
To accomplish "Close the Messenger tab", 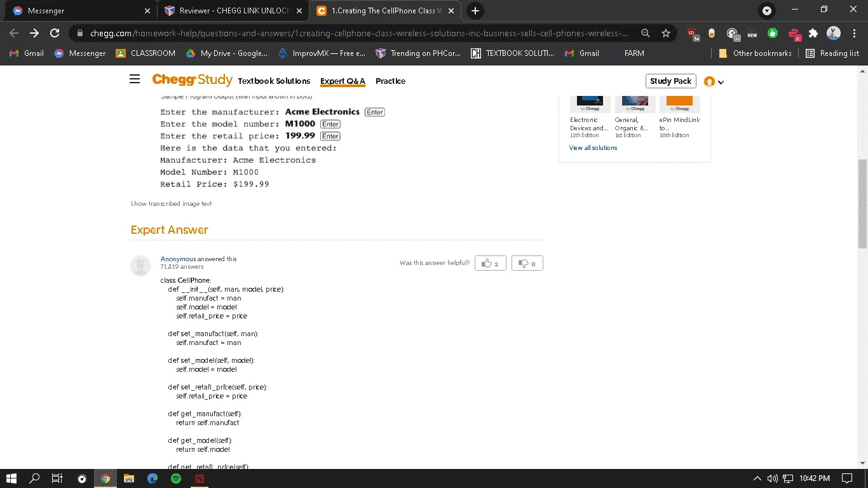I will 147,11.
